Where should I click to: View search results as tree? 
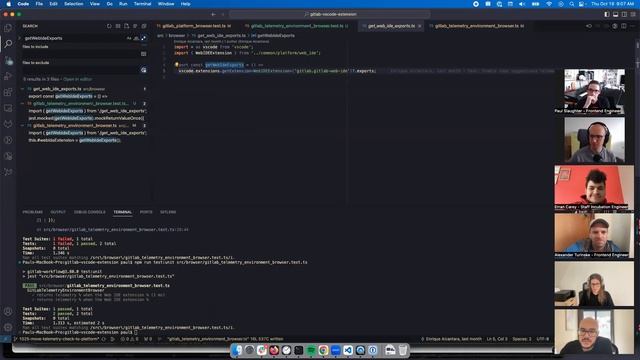pos(135,26)
